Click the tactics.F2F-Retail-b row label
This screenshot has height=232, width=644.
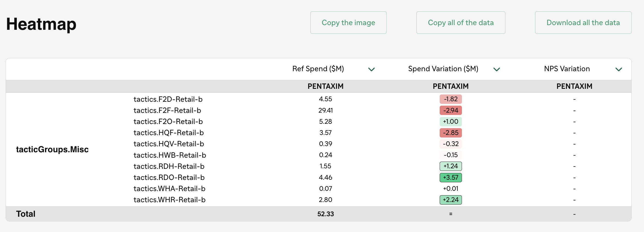[x=167, y=110]
